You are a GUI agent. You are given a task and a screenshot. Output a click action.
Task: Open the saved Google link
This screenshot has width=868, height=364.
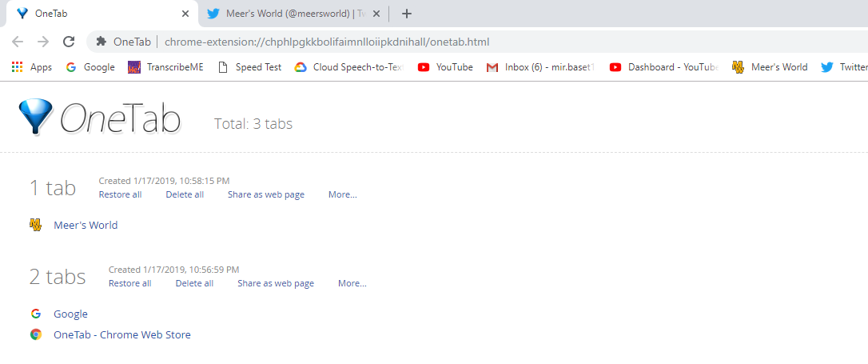pyautogui.click(x=70, y=314)
